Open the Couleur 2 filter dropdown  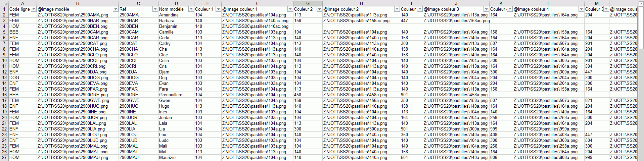319,9
